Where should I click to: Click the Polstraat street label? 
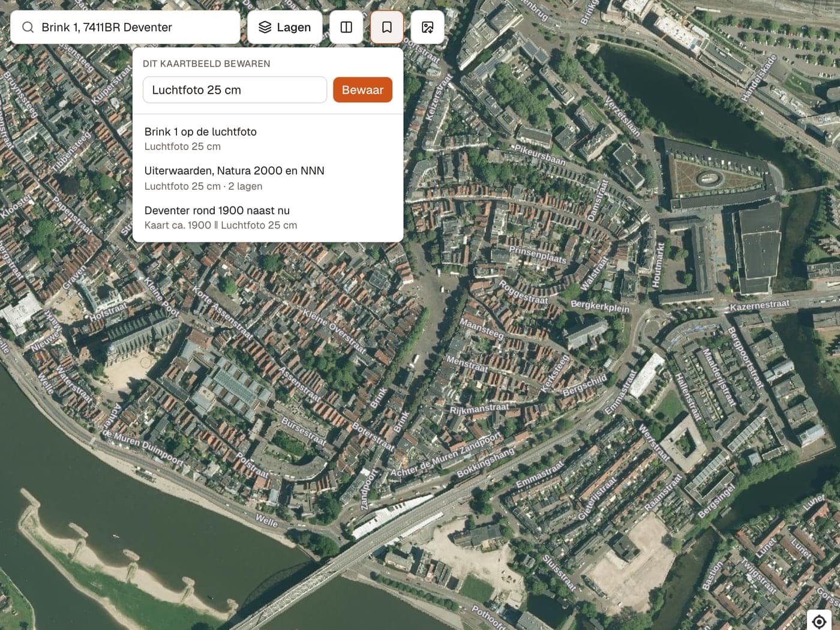253,466
